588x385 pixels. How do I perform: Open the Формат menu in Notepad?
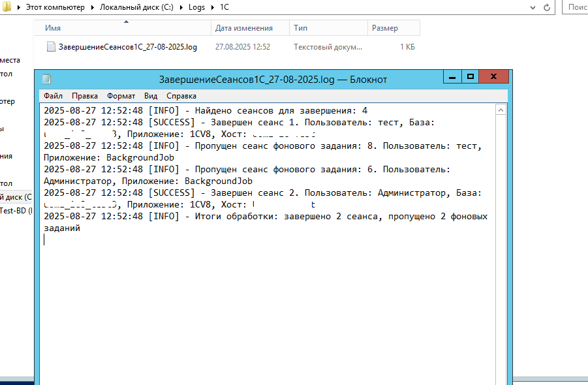(x=121, y=96)
